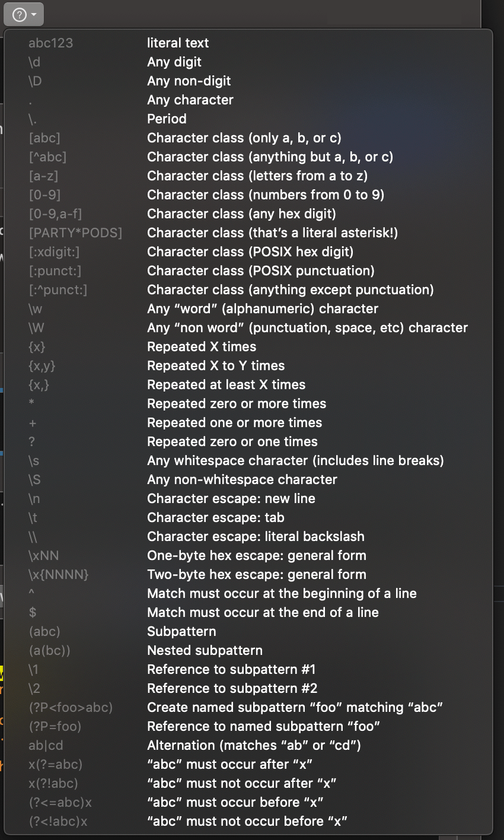Screen dimensions: 504x840
Task: Select Create named subpattern "foo" entry
Action: tap(295, 707)
